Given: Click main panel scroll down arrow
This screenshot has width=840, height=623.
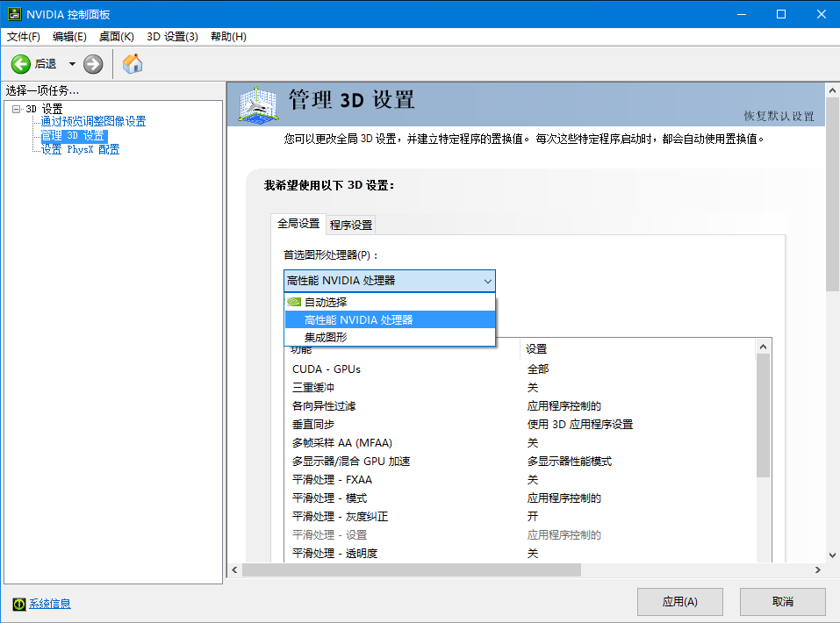Looking at the screenshot, I should click(x=832, y=555).
